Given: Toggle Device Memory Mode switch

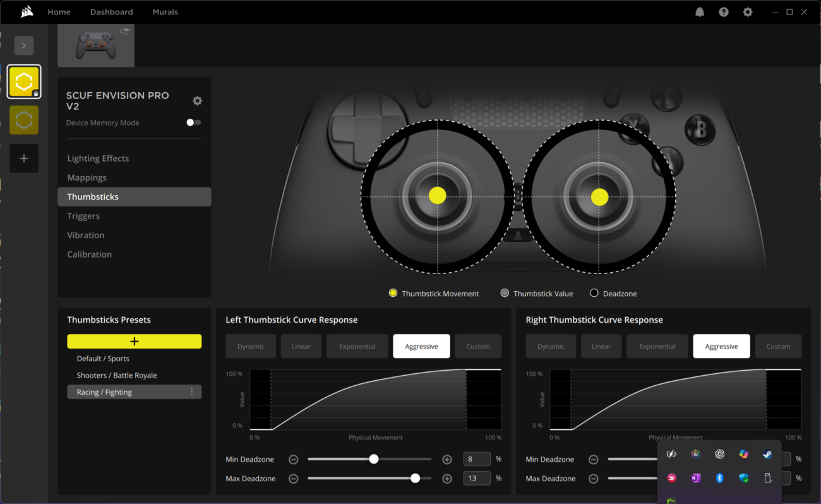Looking at the screenshot, I should click(x=194, y=123).
